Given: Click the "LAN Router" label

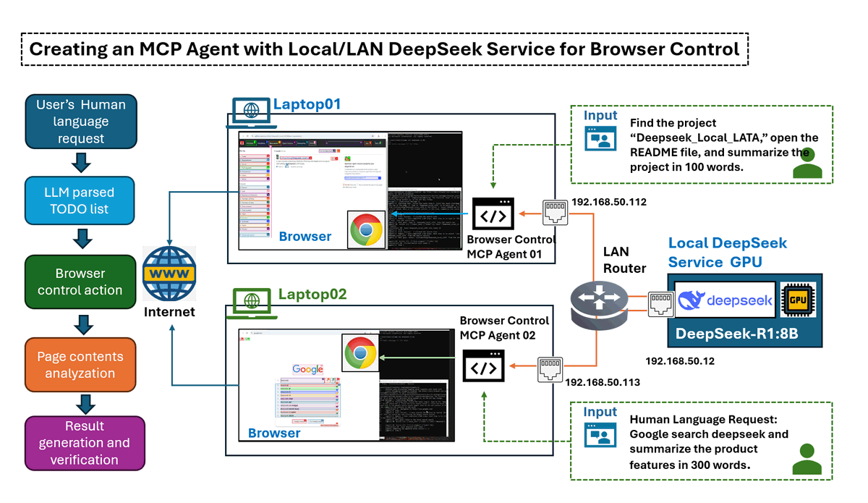Looking at the screenshot, I should point(625,260).
